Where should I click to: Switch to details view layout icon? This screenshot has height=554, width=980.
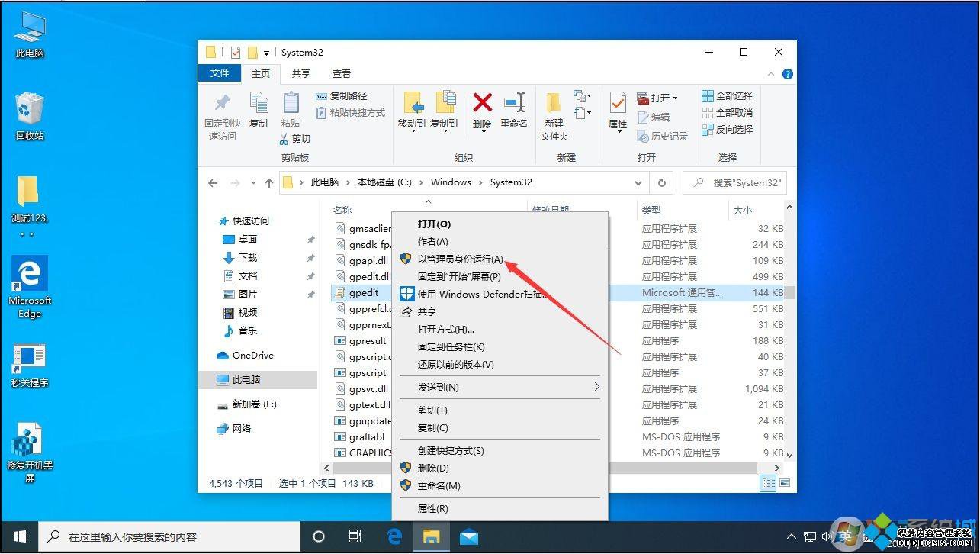pos(769,483)
